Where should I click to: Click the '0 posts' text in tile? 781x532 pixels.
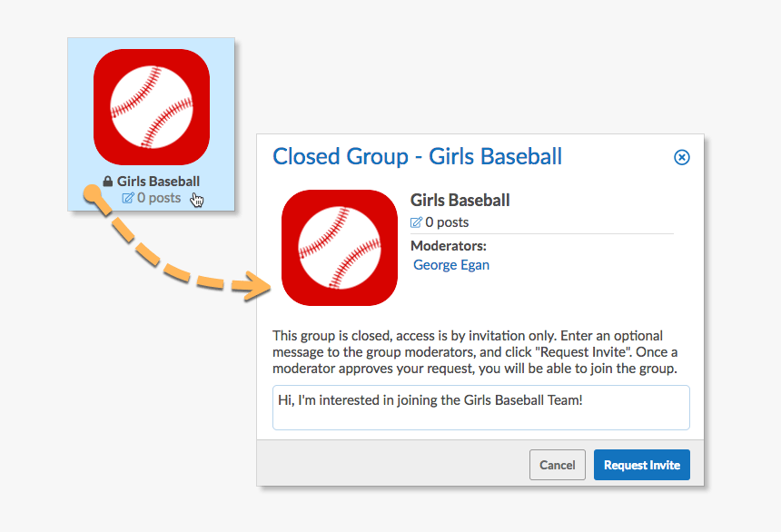click(159, 198)
